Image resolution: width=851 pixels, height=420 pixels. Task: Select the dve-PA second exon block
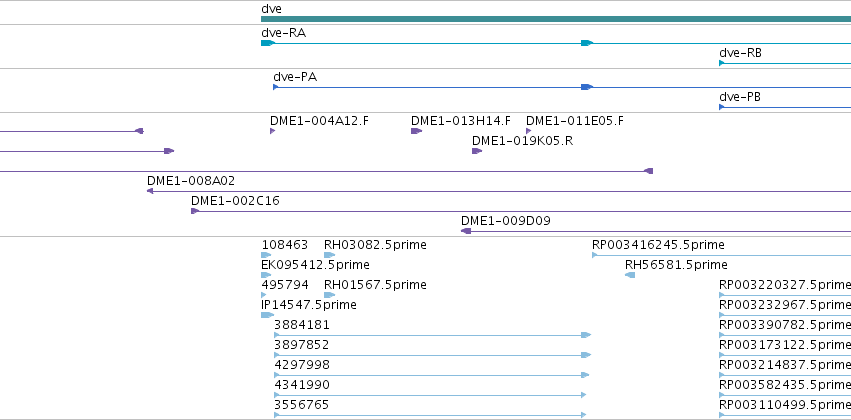coord(587,87)
